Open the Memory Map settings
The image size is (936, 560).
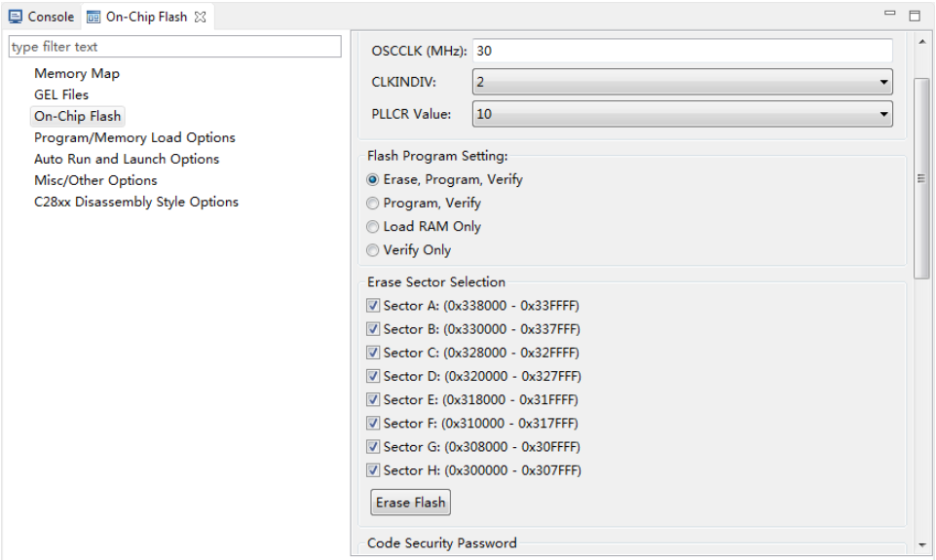click(77, 73)
